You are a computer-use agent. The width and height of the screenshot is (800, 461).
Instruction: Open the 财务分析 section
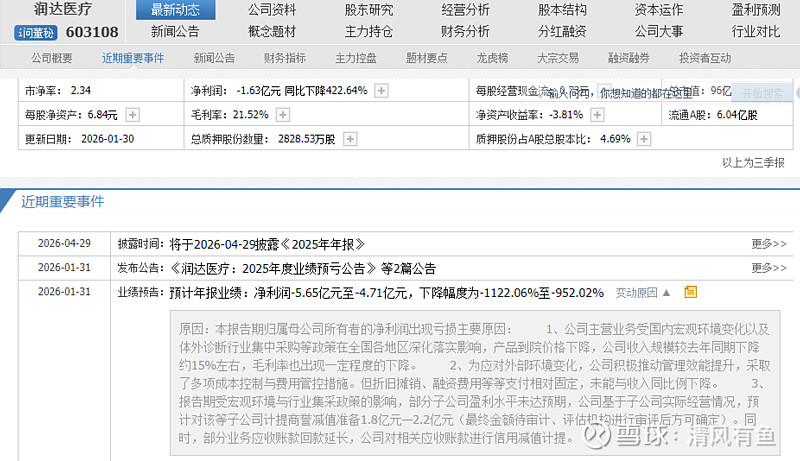tap(465, 32)
